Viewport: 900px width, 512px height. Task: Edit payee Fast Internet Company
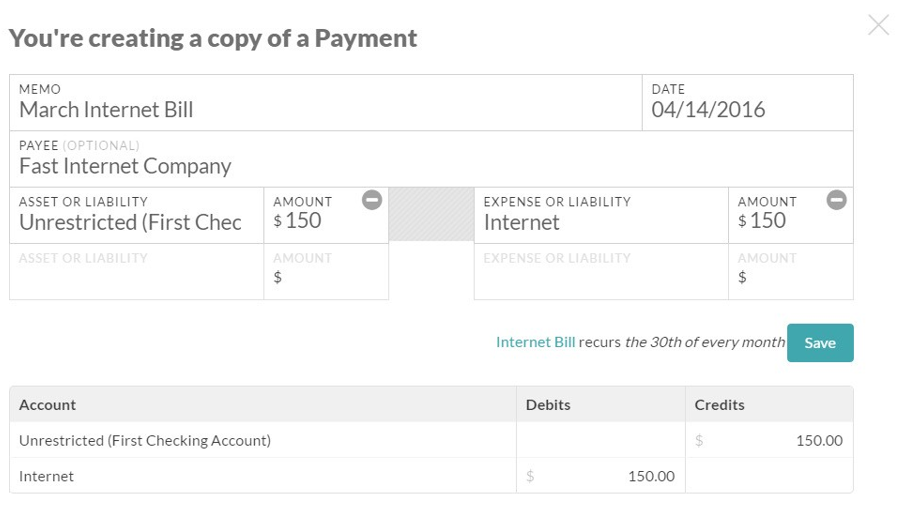coord(431,159)
